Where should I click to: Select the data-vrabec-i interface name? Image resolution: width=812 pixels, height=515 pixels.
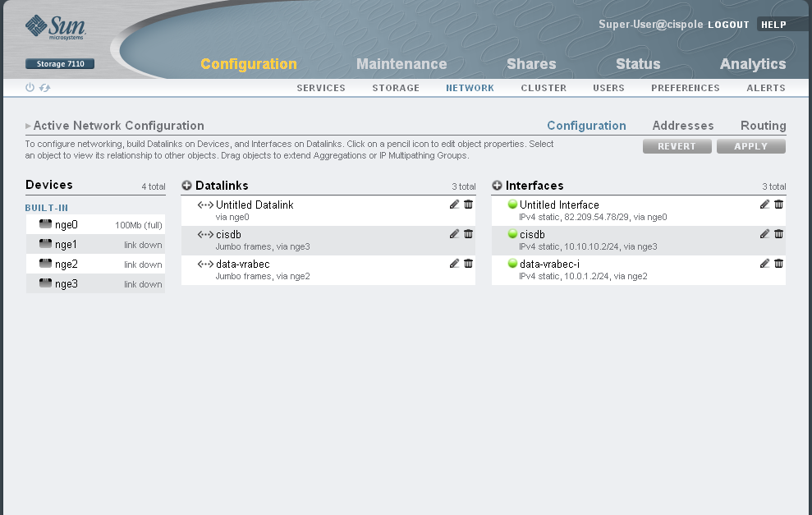click(x=549, y=264)
